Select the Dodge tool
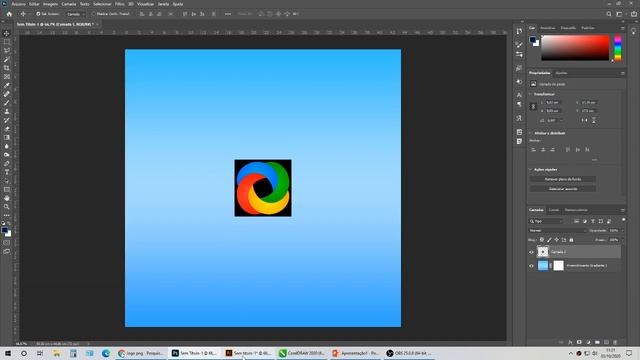The image size is (640, 360). click(x=7, y=155)
